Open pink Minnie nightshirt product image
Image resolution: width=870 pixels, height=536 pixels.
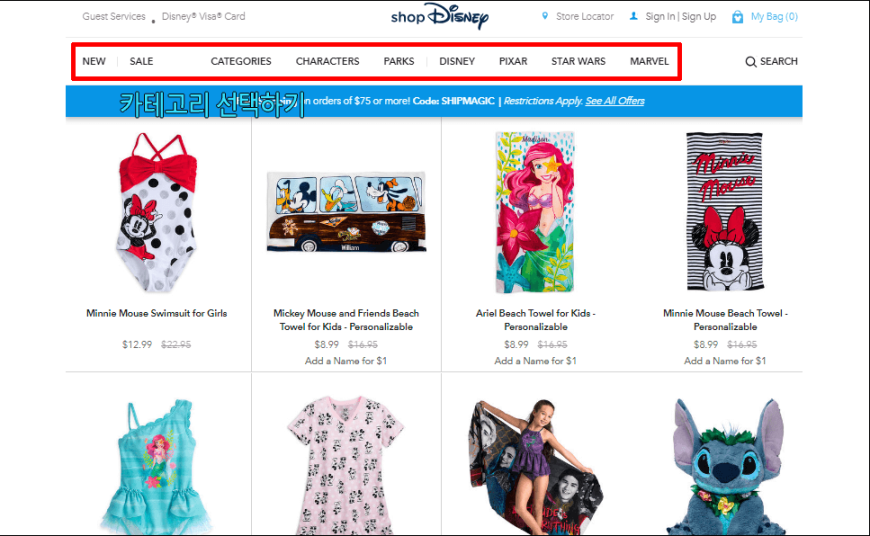tap(346, 465)
